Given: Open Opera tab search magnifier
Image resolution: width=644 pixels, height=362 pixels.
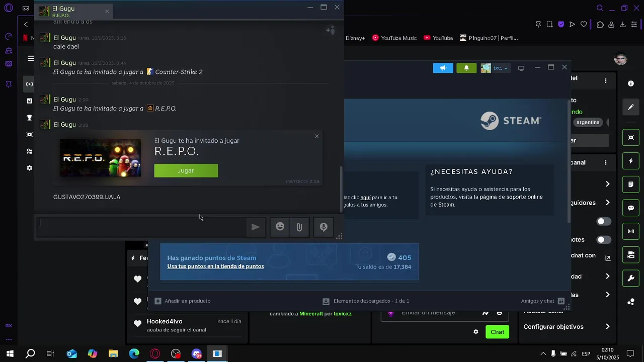Looking at the screenshot, I should 600,8.
